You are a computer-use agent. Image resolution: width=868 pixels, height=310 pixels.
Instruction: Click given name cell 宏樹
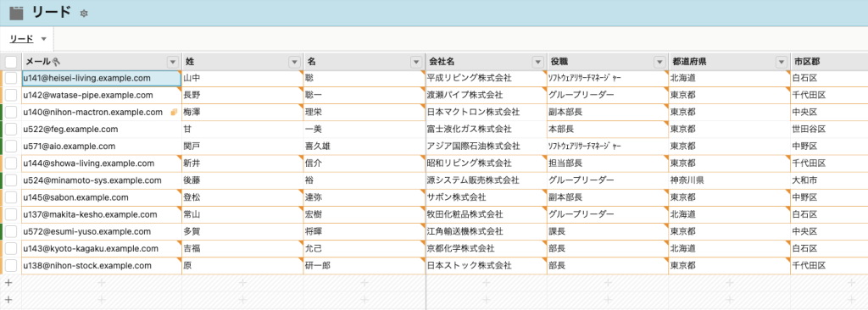click(x=364, y=214)
